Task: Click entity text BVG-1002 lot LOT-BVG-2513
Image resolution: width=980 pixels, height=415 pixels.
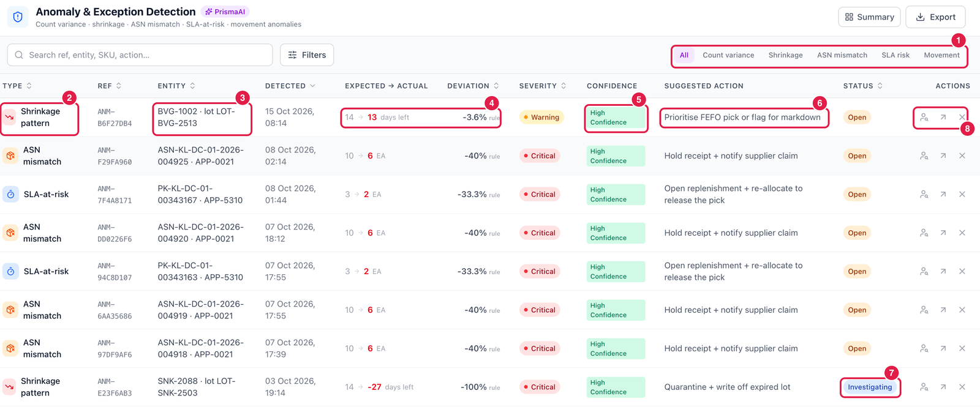Action: [196, 118]
